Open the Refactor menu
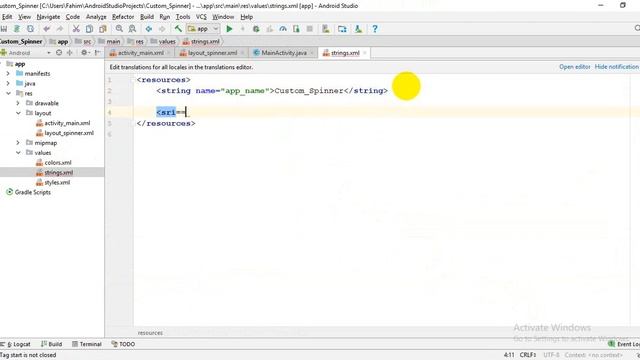Viewport: 640px width, 360px height. coord(123,17)
